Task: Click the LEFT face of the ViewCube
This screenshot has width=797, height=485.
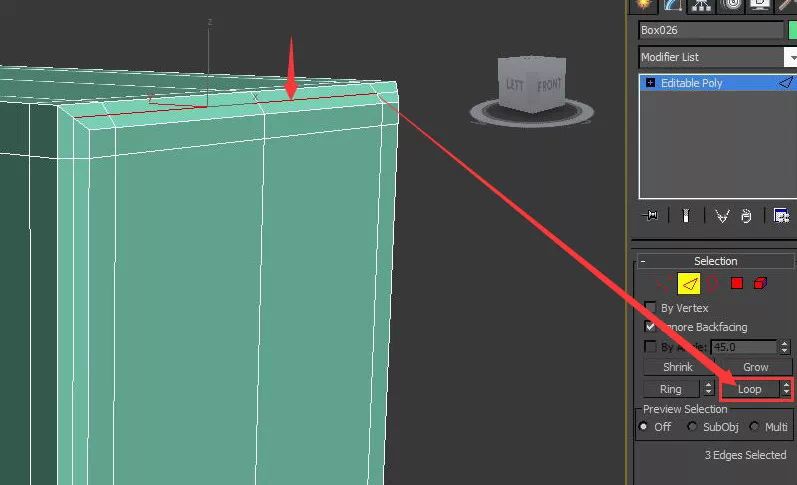Action: pyautogui.click(x=514, y=85)
